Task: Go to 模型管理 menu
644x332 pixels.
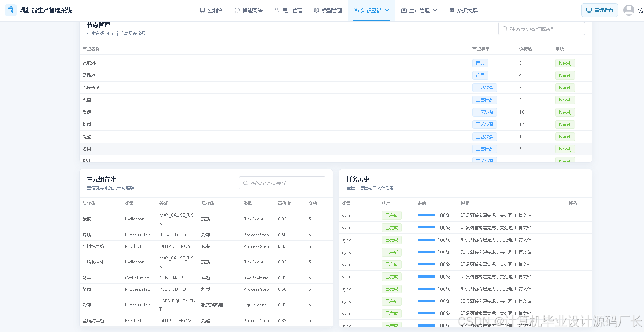Action: tap(328, 10)
